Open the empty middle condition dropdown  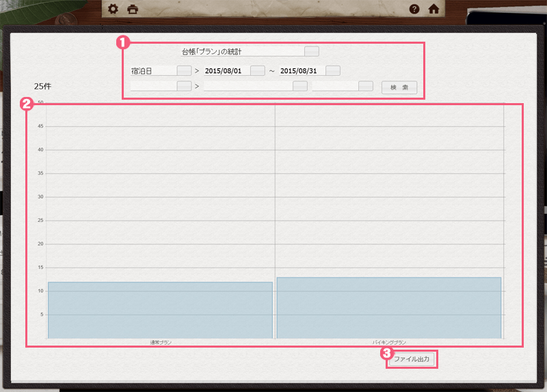tap(299, 86)
